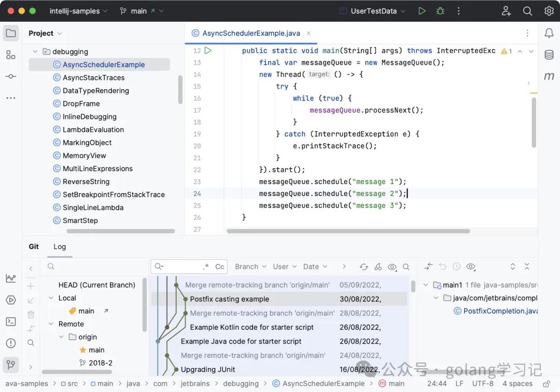Open the Terminal tool window

10,321
